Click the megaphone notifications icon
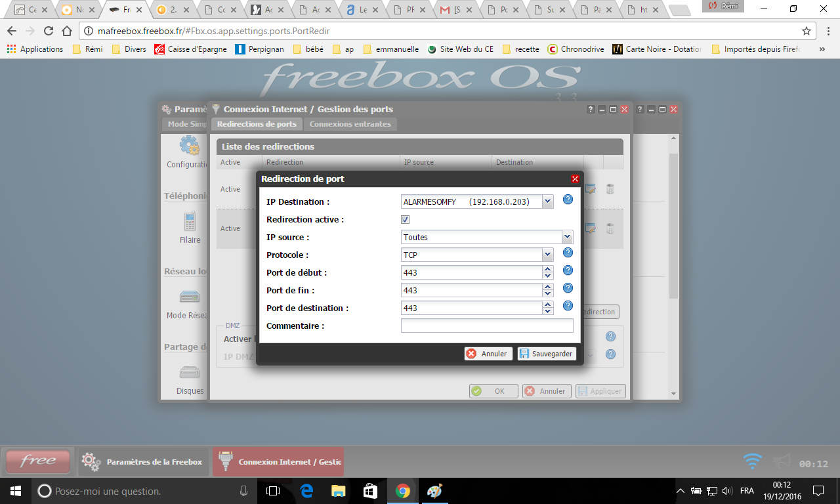840x504 pixels. click(781, 461)
